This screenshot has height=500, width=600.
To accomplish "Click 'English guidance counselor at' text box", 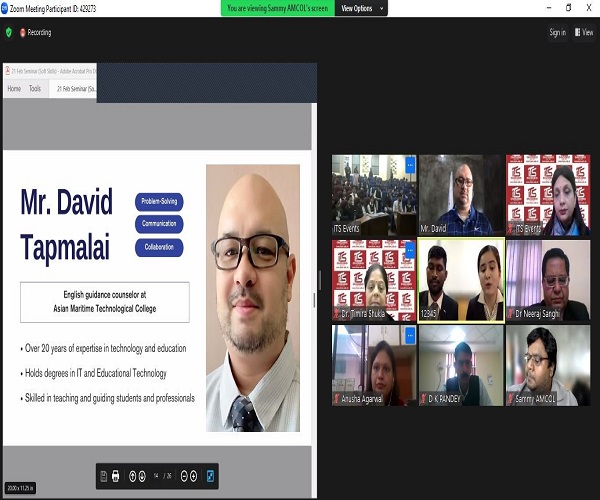I will click(105, 302).
